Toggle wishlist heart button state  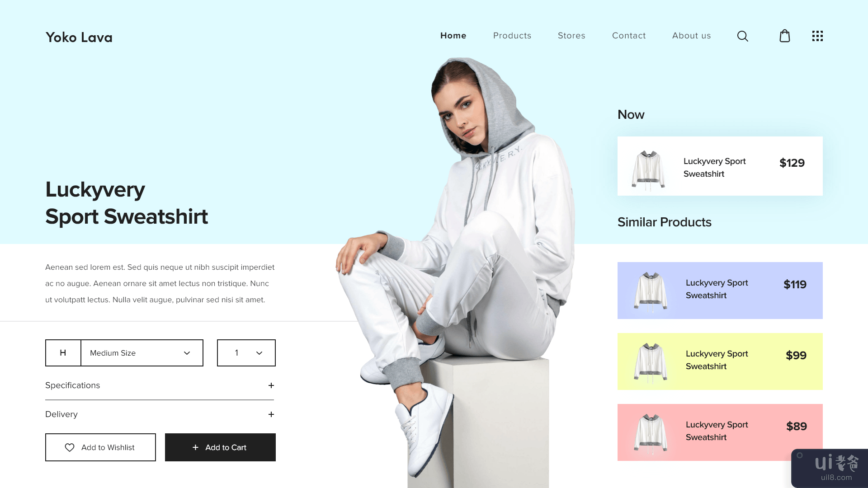point(69,447)
